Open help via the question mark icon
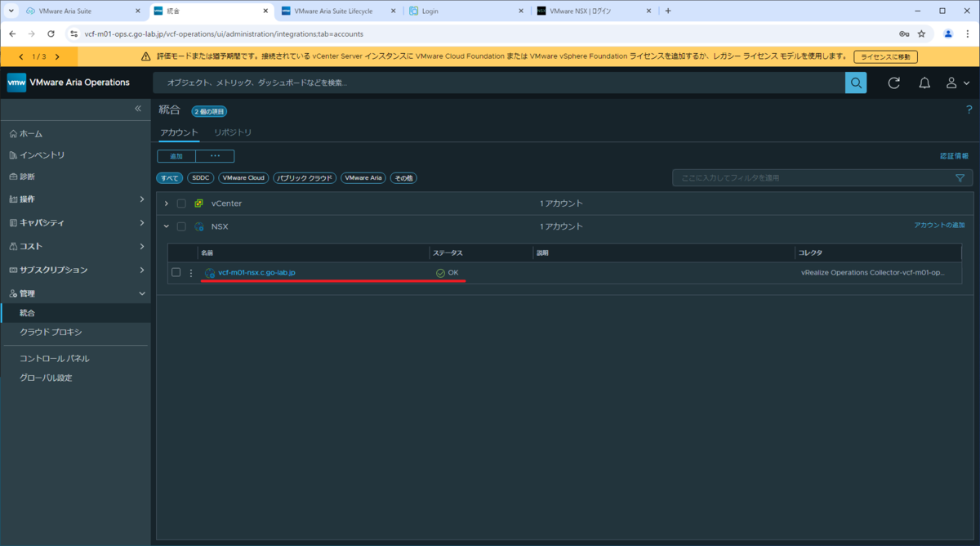Screen dimensions: 980x546 969,110
